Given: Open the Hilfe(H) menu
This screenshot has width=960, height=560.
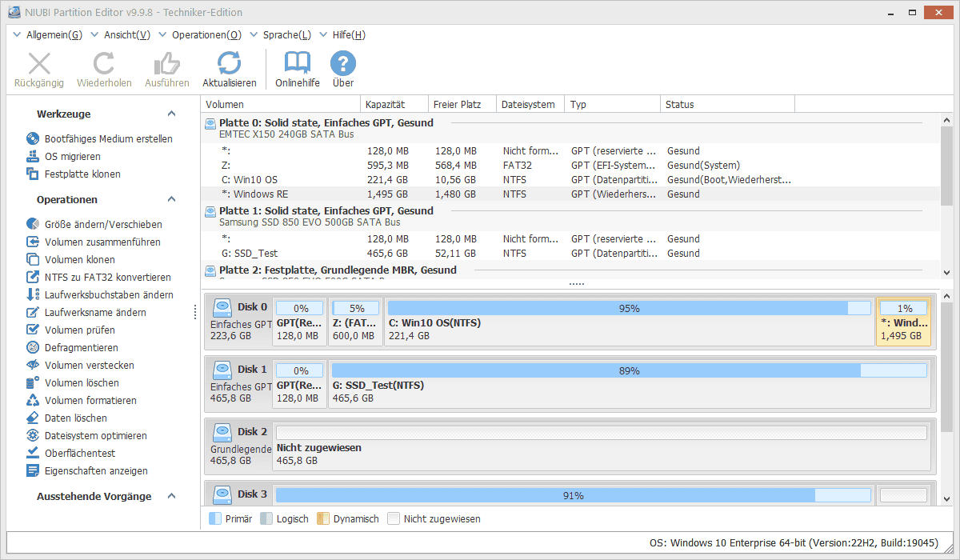Looking at the screenshot, I should point(349,34).
